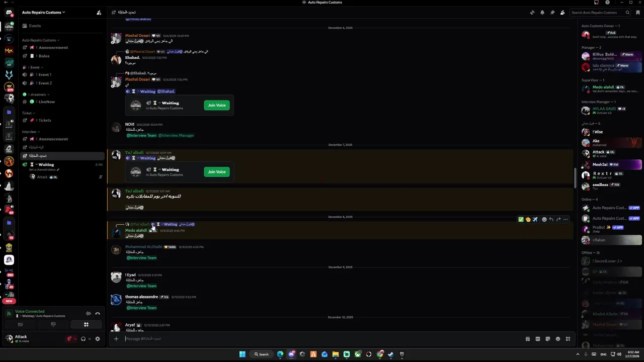Focus the message input box
This screenshot has height=362, width=644.
coord(322,339)
